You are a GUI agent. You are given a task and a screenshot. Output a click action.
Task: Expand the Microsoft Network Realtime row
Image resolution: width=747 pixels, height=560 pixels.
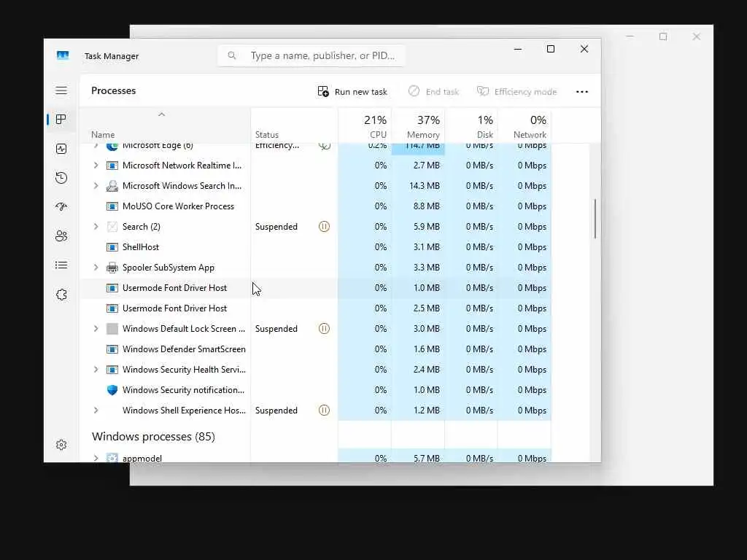tap(96, 166)
